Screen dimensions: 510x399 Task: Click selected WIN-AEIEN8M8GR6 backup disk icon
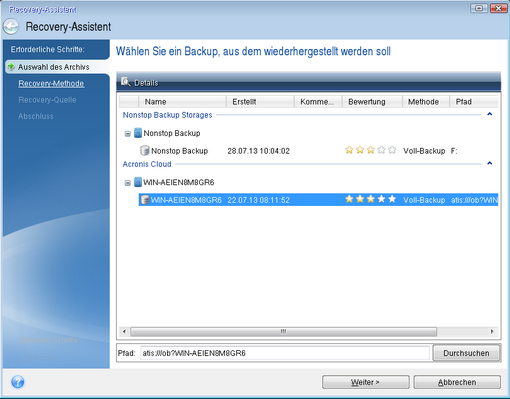145,200
